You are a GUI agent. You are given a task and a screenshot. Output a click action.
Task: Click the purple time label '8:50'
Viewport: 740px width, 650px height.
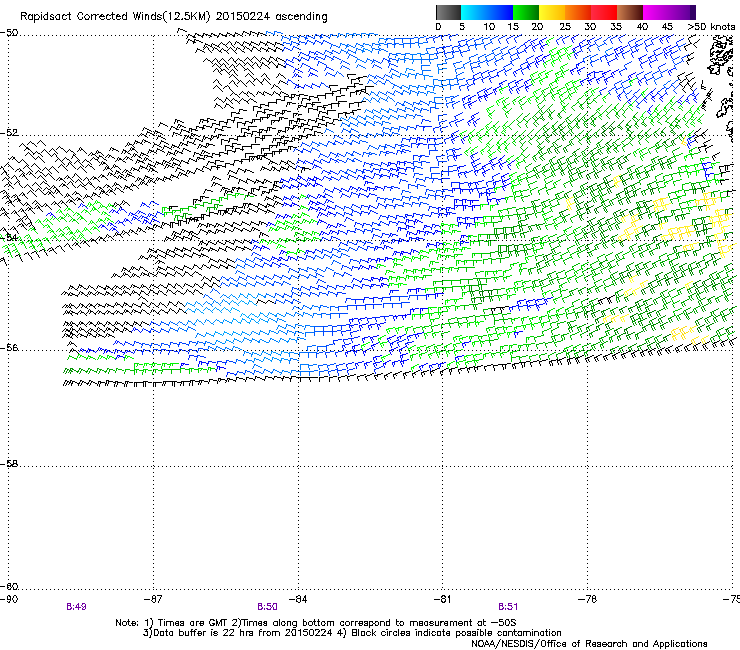[x=267, y=607]
